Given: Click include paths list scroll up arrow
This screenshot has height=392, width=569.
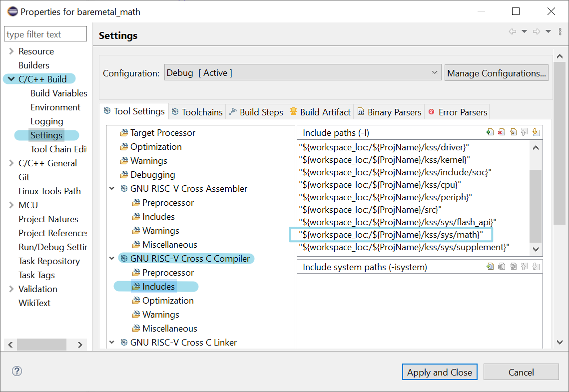Looking at the screenshot, I should (536, 148).
